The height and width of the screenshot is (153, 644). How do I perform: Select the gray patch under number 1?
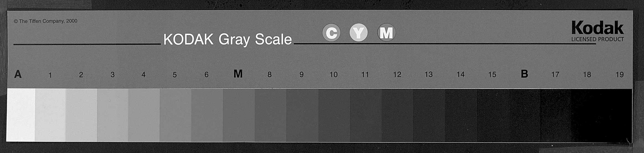tap(50, 115)
